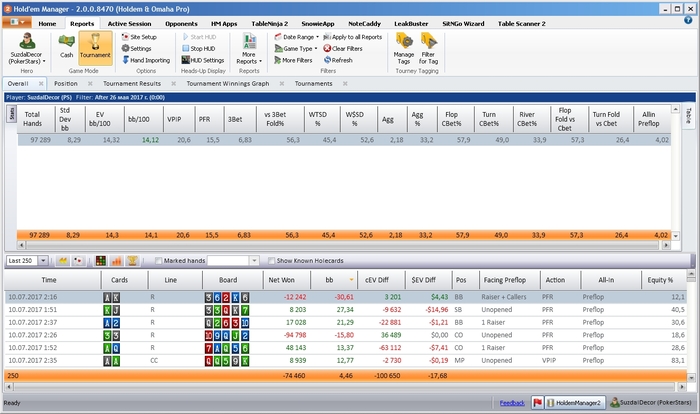Select SuzdalDecor hero player icon
Viewport: 700px width, 414px height.
coord(27,49)
